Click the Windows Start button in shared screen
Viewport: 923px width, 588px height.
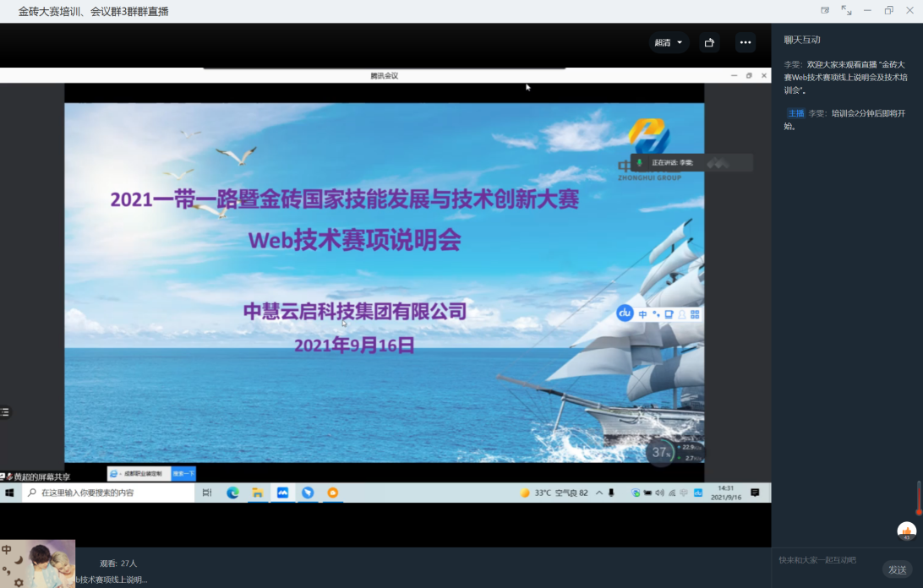9,493
